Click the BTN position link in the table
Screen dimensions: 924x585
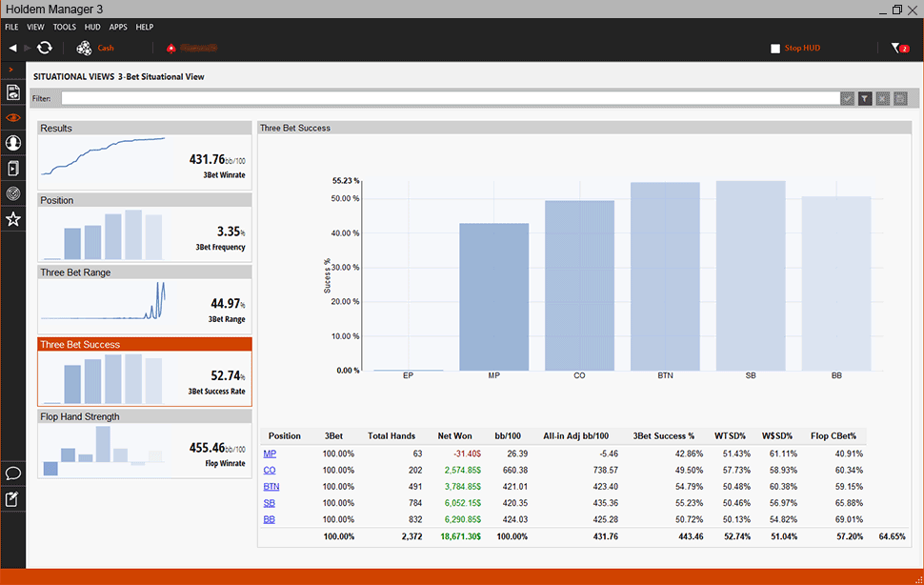tap(271, 487)
